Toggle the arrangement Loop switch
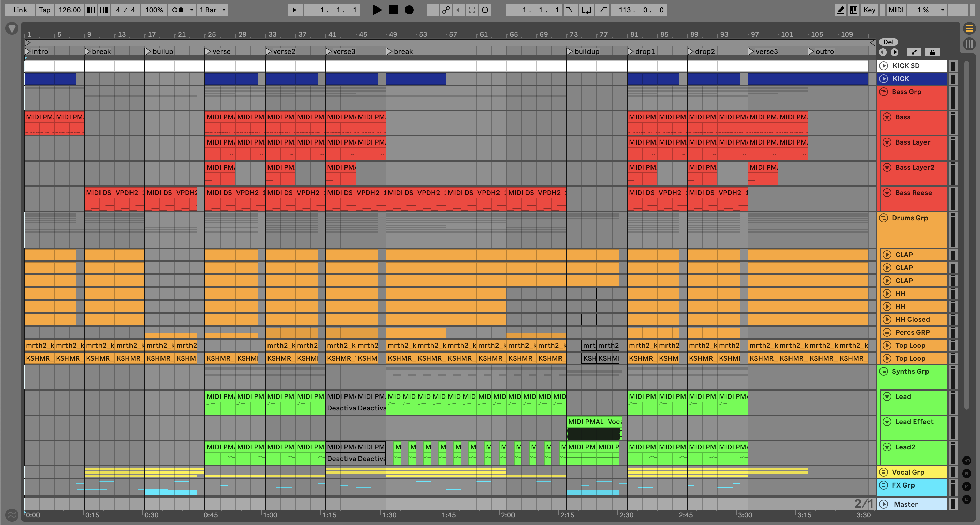 point(586,10)
